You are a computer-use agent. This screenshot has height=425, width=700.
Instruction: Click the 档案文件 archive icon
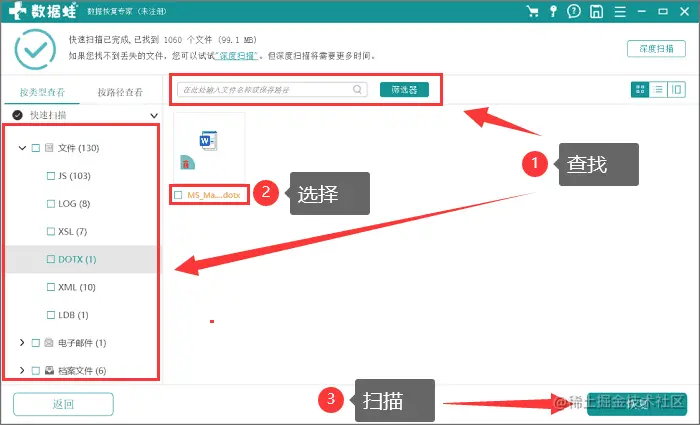click(50, 371)
